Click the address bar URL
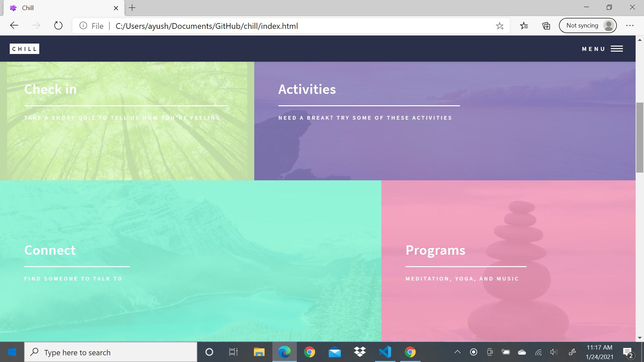Viewport: 644px width, 362px height. [x=207, y=26]
